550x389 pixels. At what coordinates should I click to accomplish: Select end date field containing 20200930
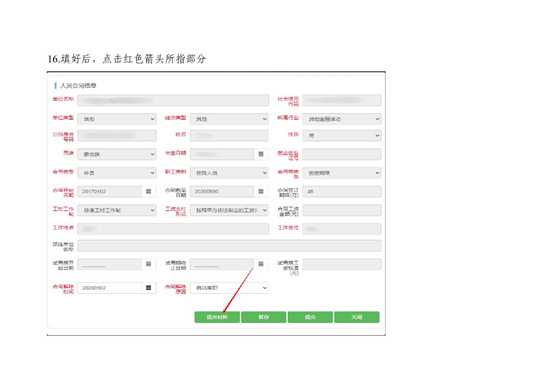click(222, 192)
